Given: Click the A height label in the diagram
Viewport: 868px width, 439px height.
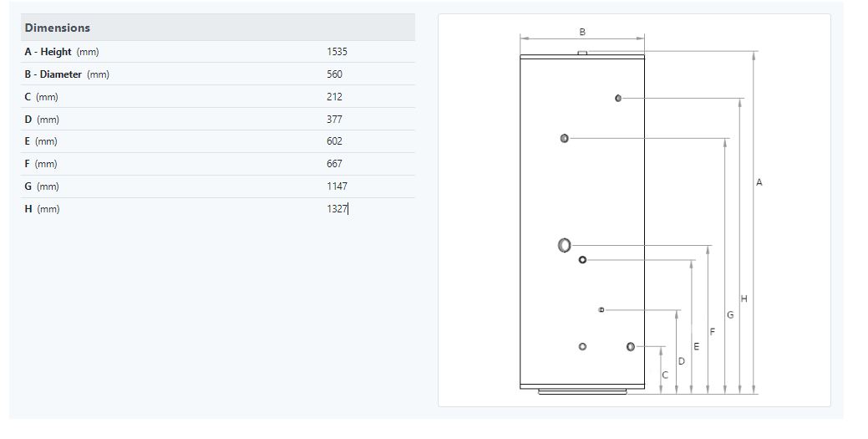Looking at the screenshot, I should (759, 182).
